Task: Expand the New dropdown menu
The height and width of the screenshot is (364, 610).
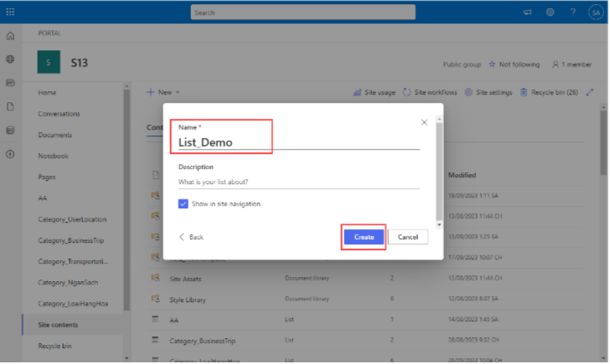Action: pos(163,92)
